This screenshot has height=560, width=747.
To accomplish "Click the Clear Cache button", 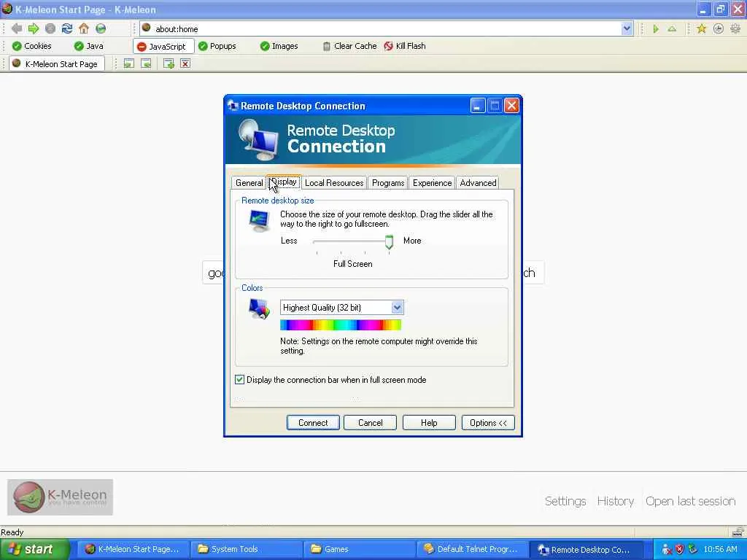I will [349, 46].
